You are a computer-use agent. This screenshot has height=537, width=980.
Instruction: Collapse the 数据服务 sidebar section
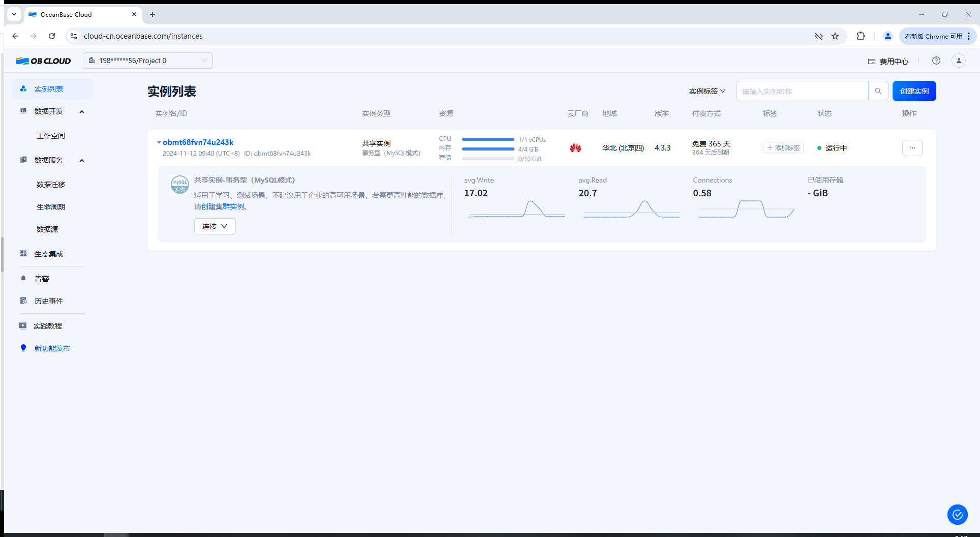[82, 161]
